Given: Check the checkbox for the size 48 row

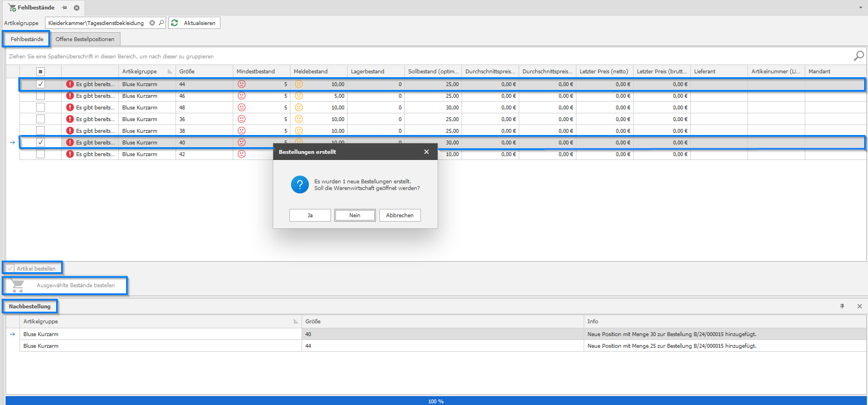Looking at the screenshot, I should tap(41, 107).
